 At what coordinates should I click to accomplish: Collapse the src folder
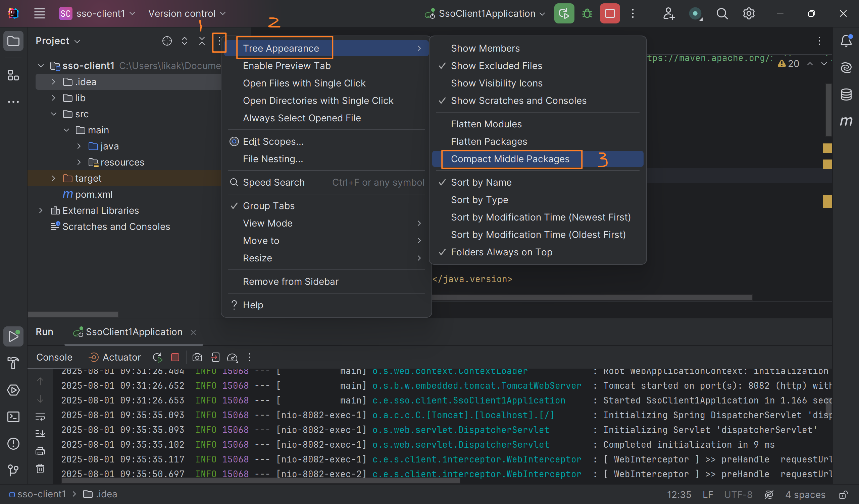click(53, 114)
